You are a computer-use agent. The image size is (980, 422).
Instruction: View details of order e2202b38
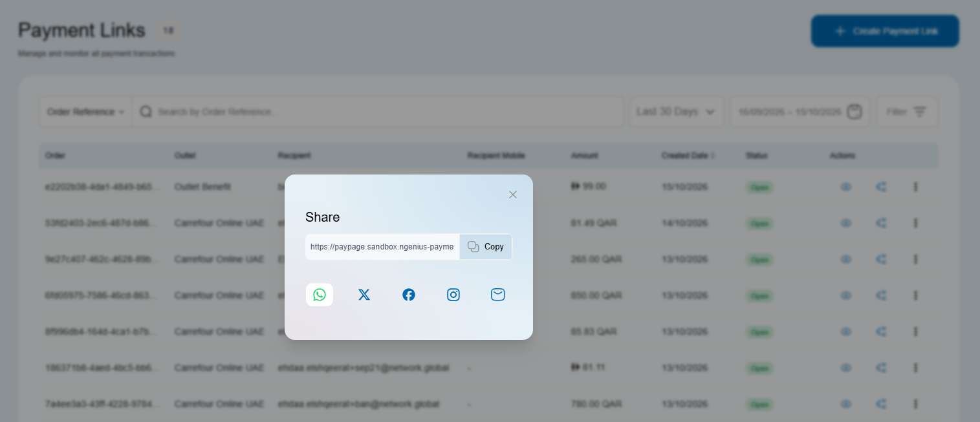click(x=846, y=187)
